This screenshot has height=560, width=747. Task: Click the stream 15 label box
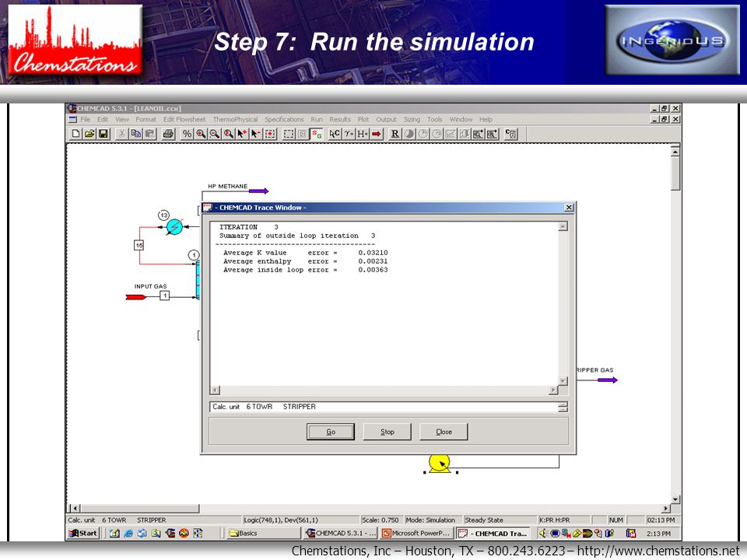click(x=139, y=245)
